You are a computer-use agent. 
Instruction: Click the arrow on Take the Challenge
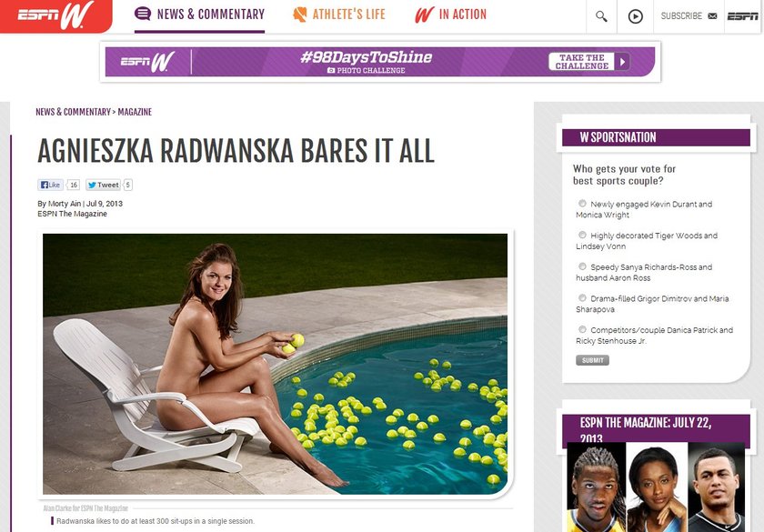click(622, 62)
